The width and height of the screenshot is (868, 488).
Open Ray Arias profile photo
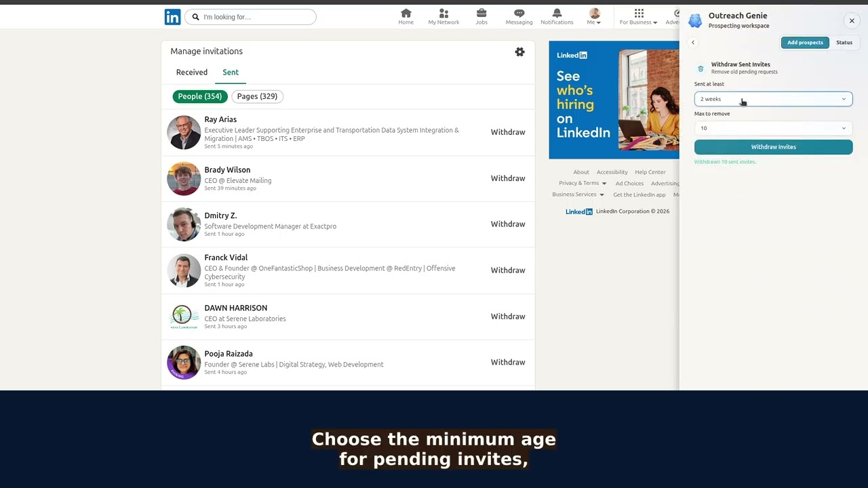pyautogui.click(x=184, y=132)
